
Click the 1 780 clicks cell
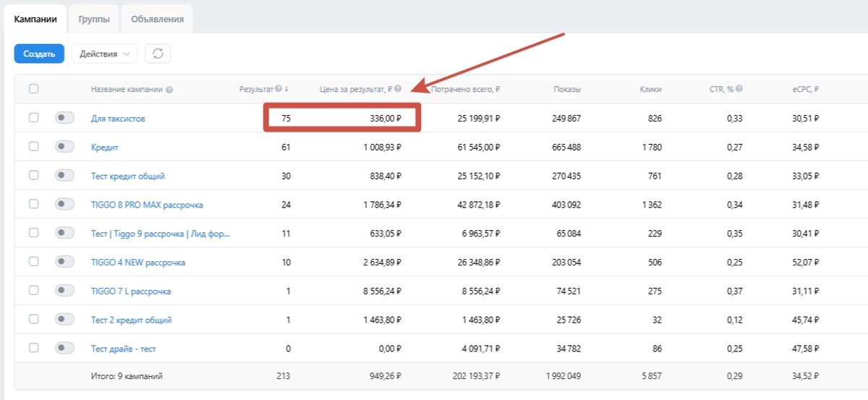(651, 148)
